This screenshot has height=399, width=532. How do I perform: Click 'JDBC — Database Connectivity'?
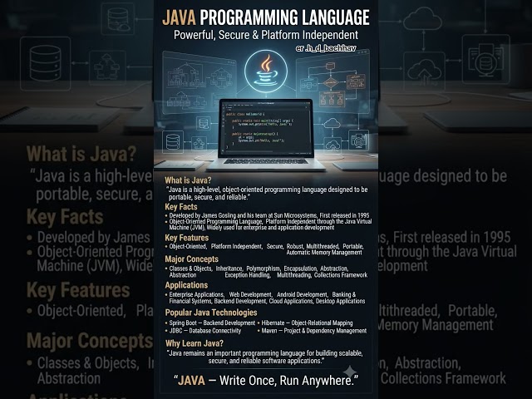coord(205,331)
